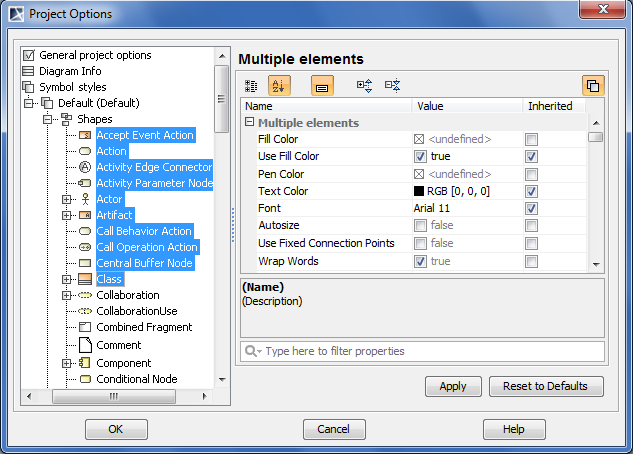Click the Apply button

[453, 386]
